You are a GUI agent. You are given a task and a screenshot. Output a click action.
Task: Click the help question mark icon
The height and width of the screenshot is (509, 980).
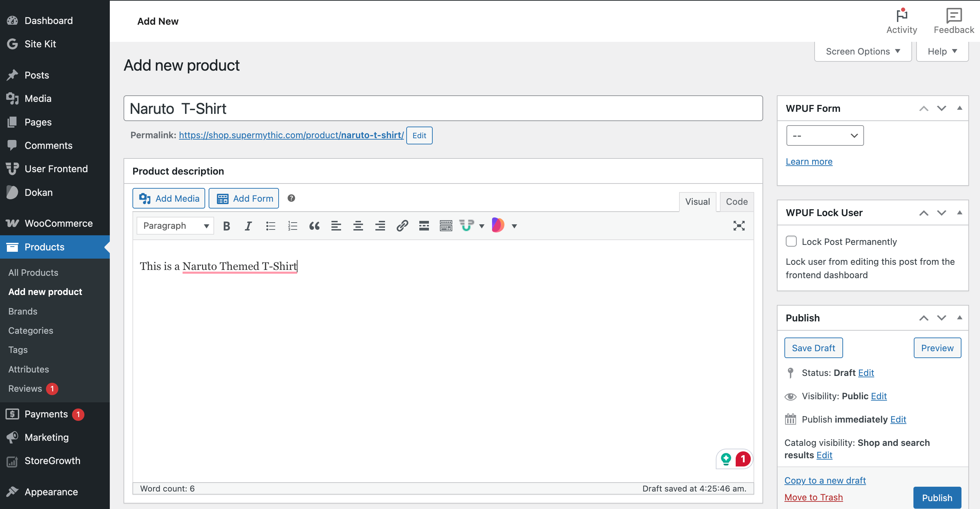pos(291,198)
